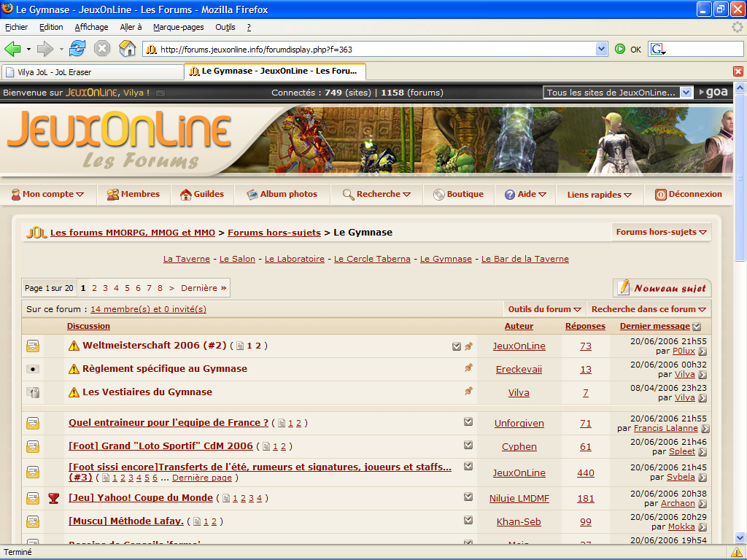Open the Le Laboratoire forum link

(x=295, y=259)
